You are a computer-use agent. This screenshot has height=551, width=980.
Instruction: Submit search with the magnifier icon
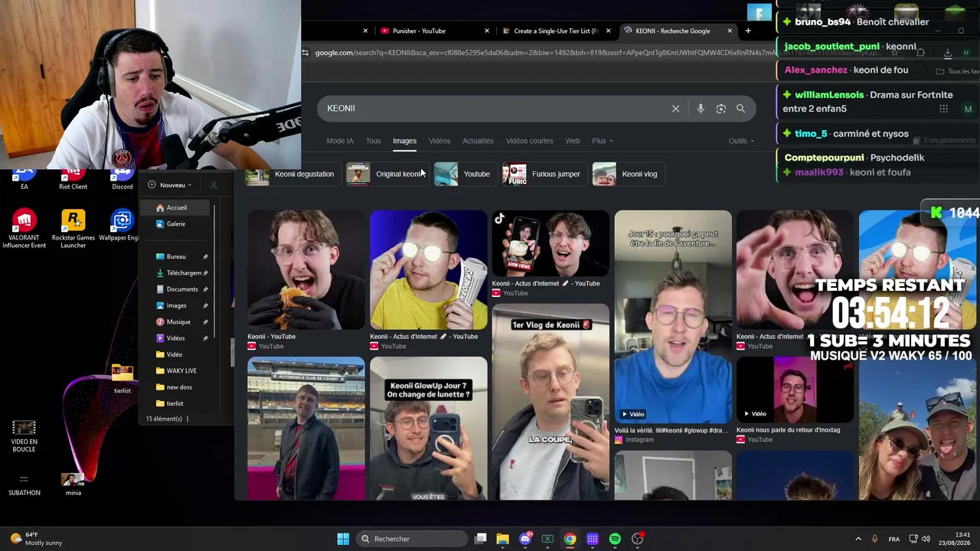click(x=740, y=109)
